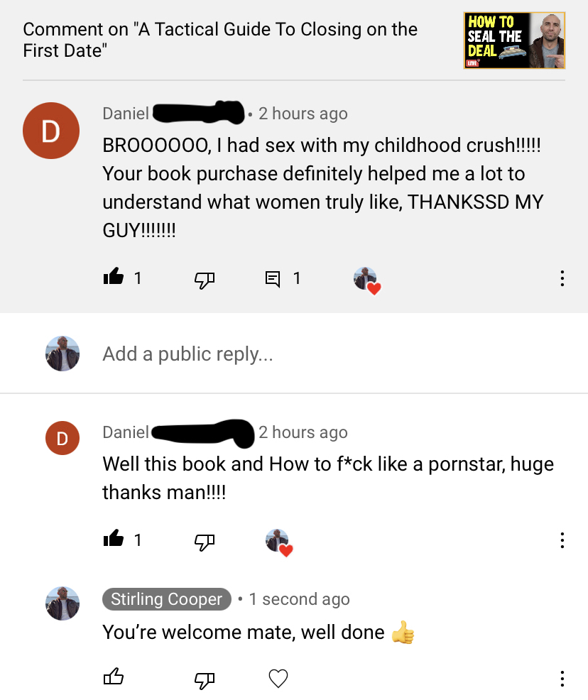Like Stirling Cooper's 'You're welcome' reply
588x700 pixels.
[114, 677]
